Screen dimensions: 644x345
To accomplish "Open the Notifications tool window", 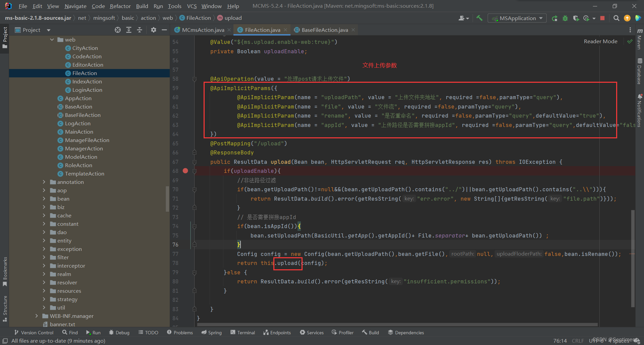I will coord(640,111).
